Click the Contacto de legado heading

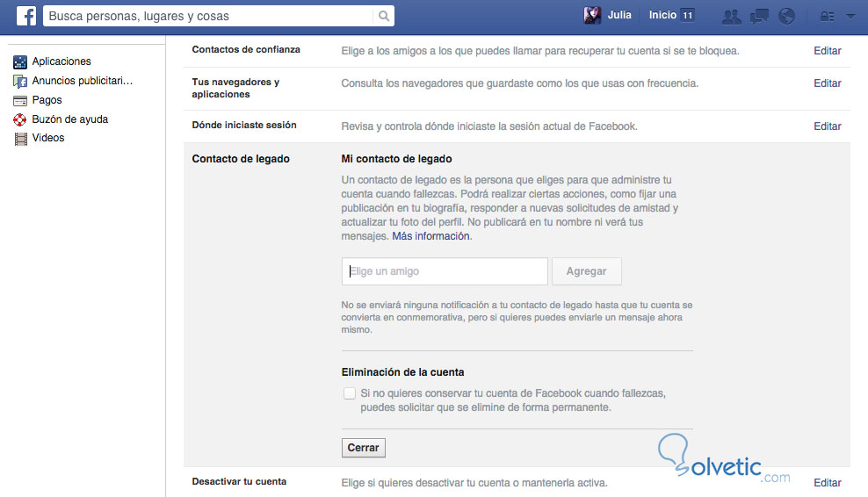pyautogui.click(x=241, y=159)
